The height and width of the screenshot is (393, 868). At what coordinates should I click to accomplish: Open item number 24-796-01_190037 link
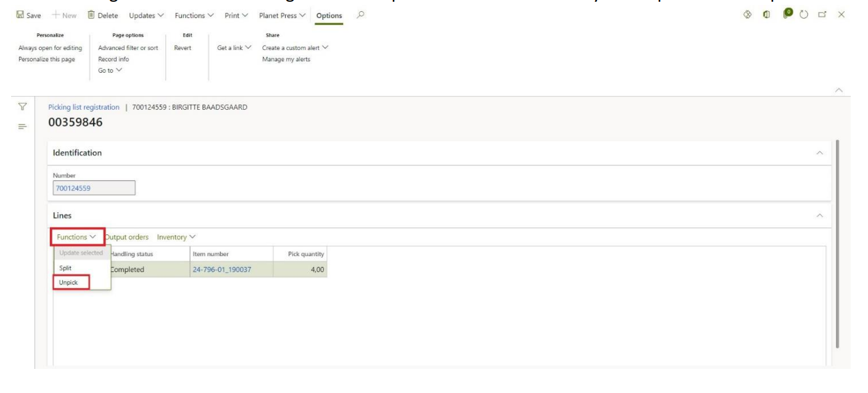click(221, 270)
